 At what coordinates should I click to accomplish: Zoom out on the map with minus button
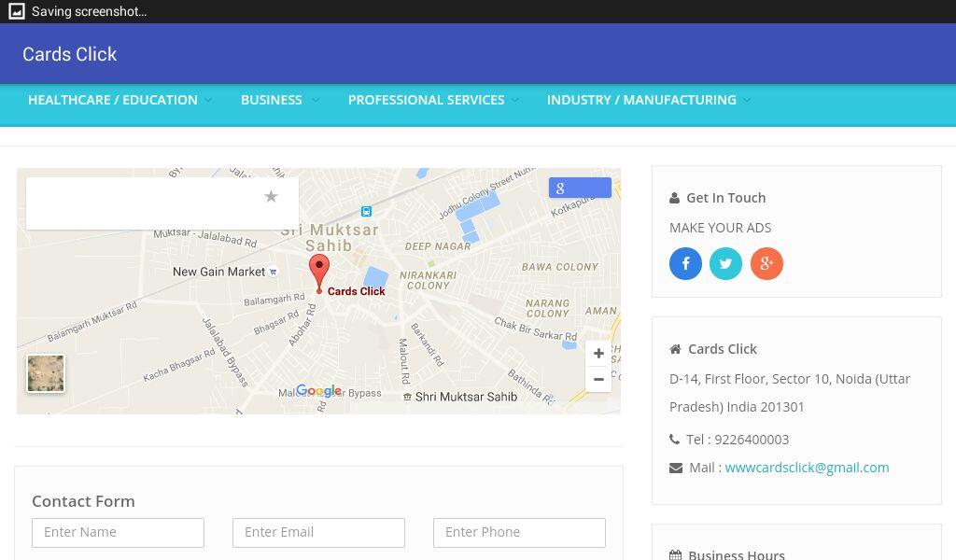tap(598, 379)
